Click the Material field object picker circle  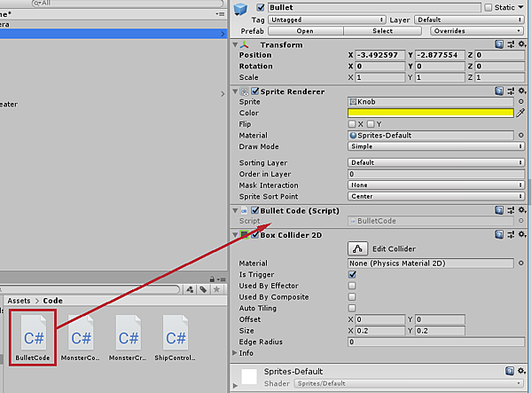pos(521,136)
